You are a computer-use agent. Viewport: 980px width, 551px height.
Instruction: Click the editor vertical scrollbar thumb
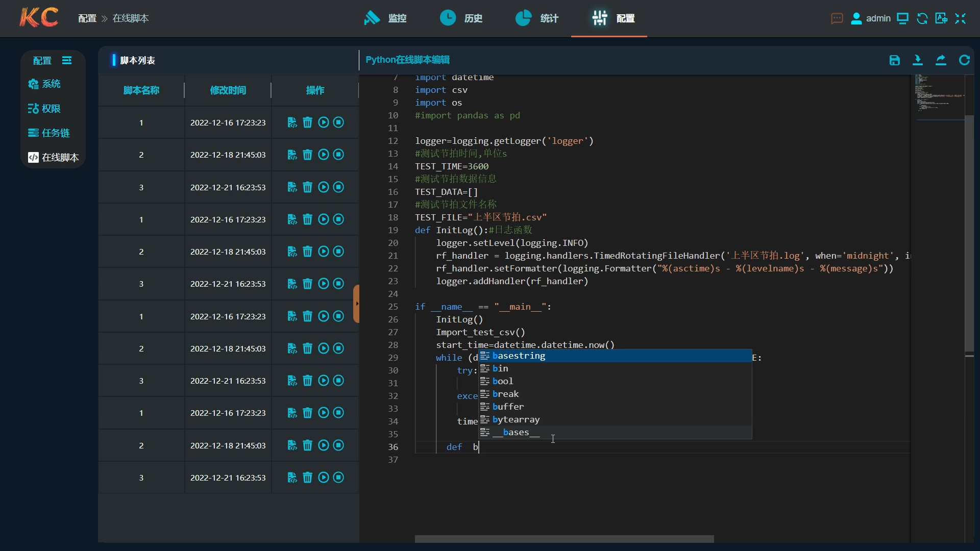pyautogui.click(x=969, y=234)
